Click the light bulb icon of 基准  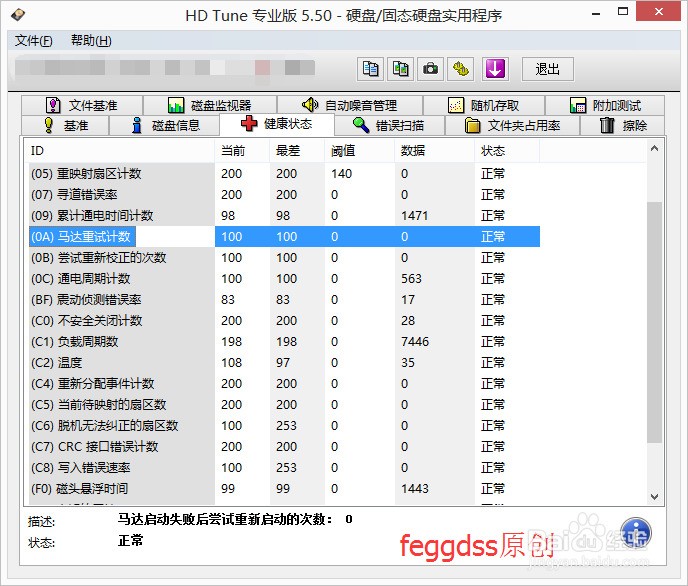[x=49, y=125]
